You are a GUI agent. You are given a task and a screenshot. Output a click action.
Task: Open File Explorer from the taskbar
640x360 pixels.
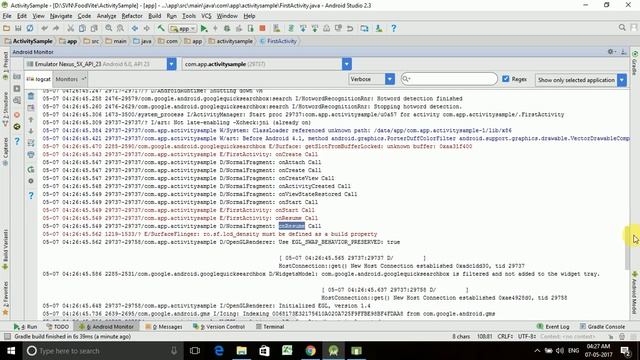coord(242,351)
